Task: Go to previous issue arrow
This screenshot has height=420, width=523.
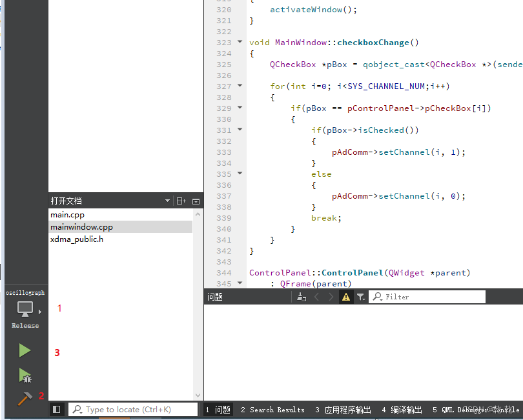Action: [x=317, y=297]
